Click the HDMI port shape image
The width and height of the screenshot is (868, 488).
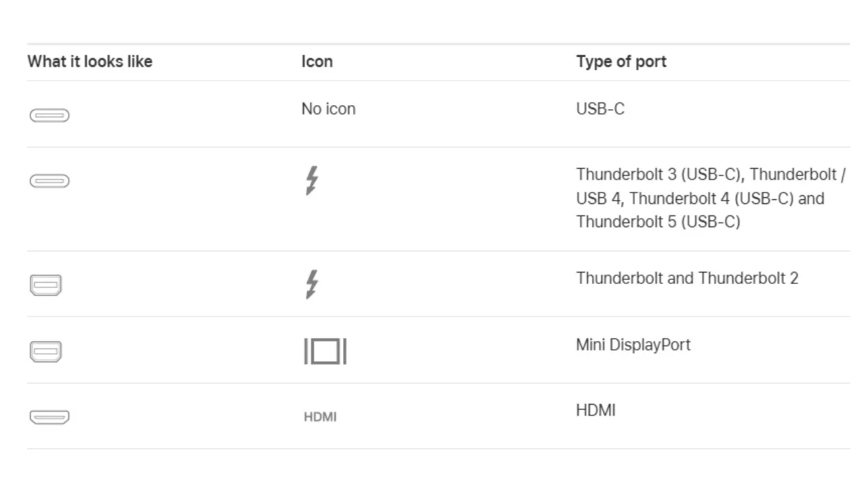coord(50,417)
